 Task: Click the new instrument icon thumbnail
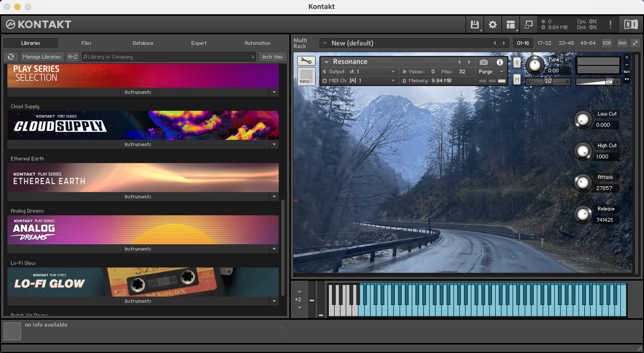(x=306, y=76)
